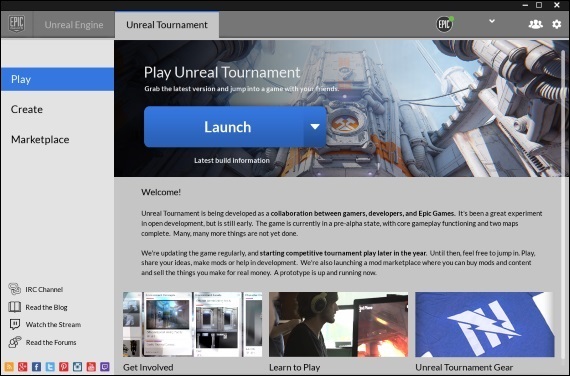Open the Instagram social icon
This screenshot has height=376, width=570.
click(77, 367)
